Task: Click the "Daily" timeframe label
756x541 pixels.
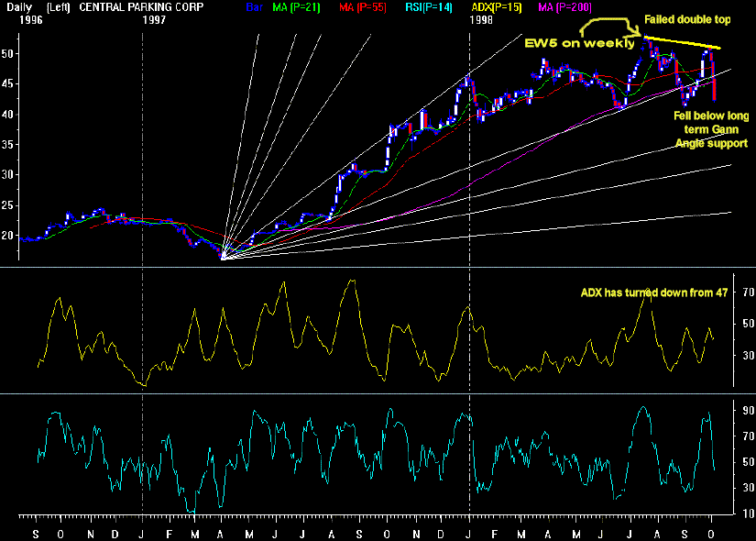Action: point(19,7)
